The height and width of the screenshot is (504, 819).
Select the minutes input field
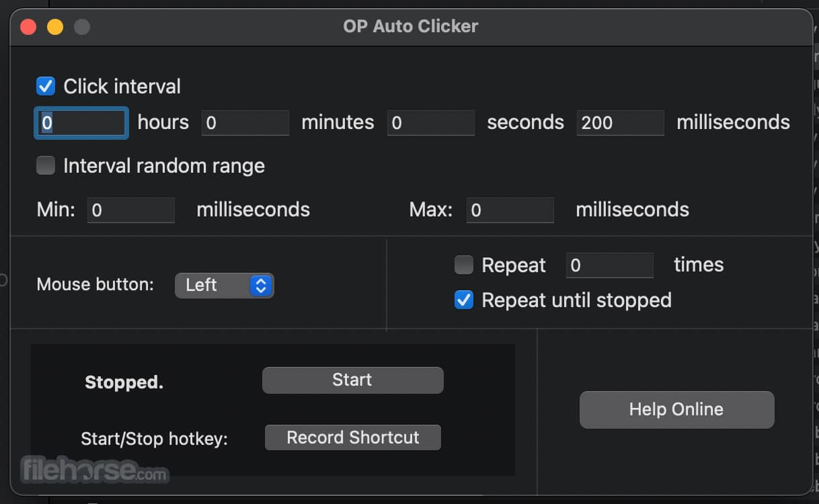point(245,123)
